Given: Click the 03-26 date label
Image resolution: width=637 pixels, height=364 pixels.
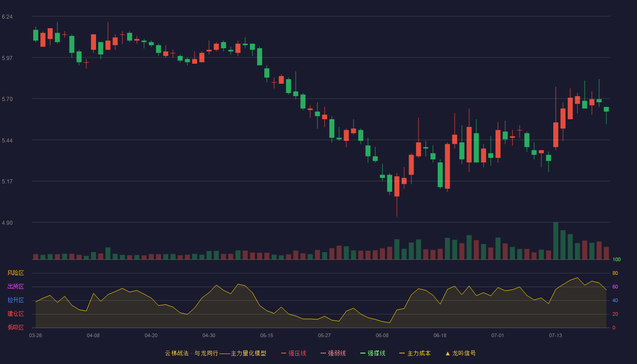Looking at the screenshot, I should pos(35,335).
